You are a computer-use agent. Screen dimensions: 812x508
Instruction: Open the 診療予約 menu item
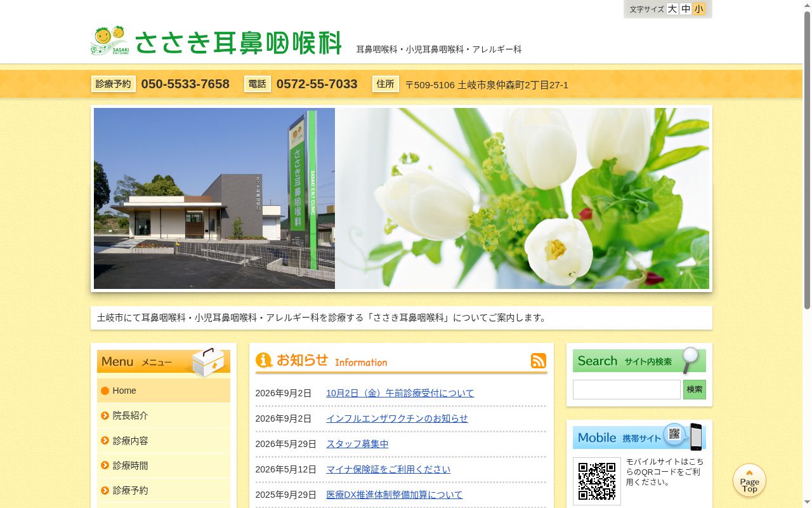(x=164, y=490)
